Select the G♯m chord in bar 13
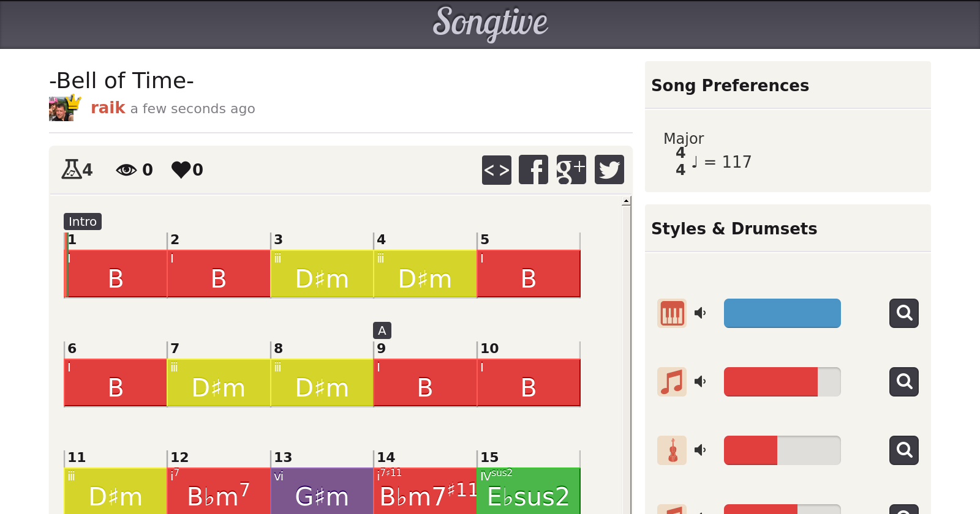 click(x=322, y=491)
